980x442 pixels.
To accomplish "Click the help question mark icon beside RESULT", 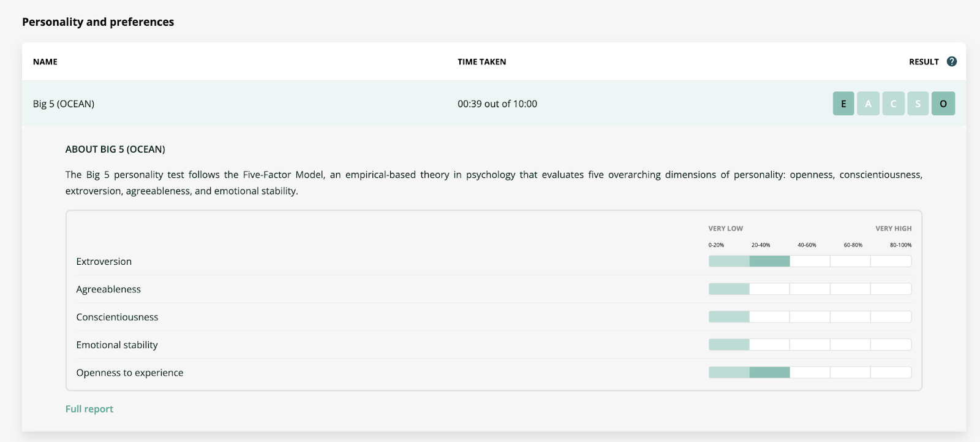I will coord(951,61).
